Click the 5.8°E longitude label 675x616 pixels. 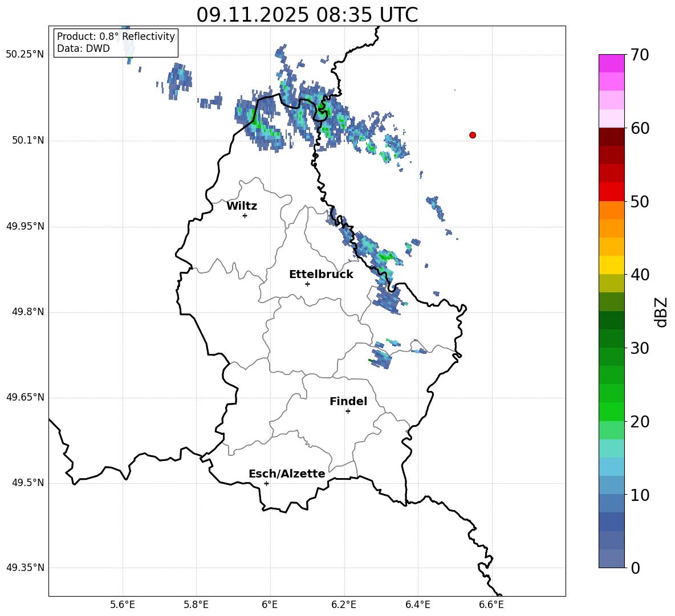point(196,605)
